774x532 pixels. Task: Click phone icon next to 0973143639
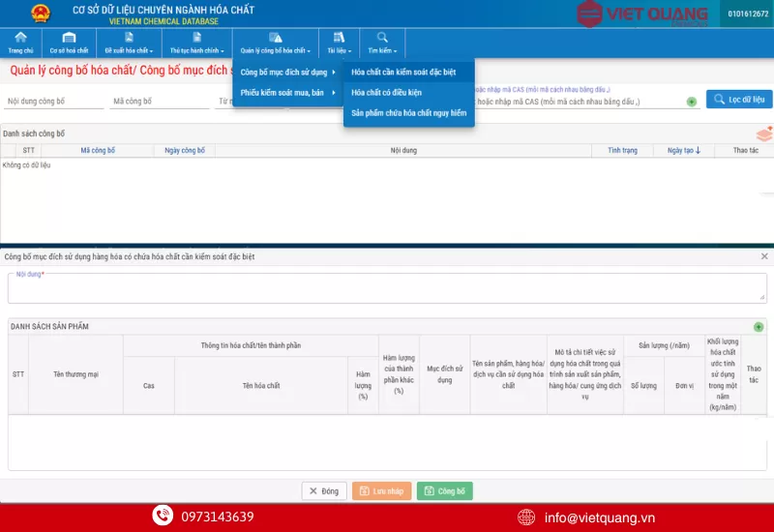tap(163, 517)
